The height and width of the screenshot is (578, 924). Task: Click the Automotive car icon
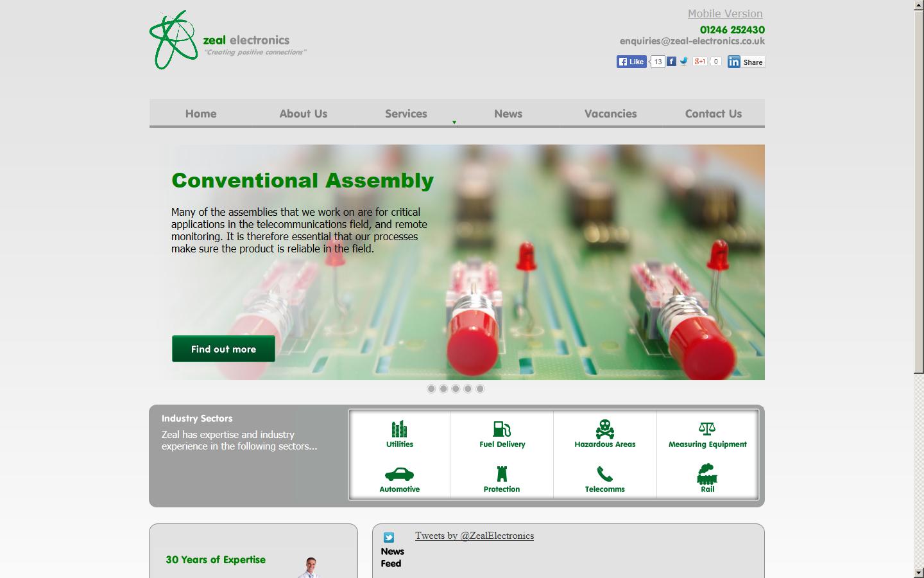point(399,475)
